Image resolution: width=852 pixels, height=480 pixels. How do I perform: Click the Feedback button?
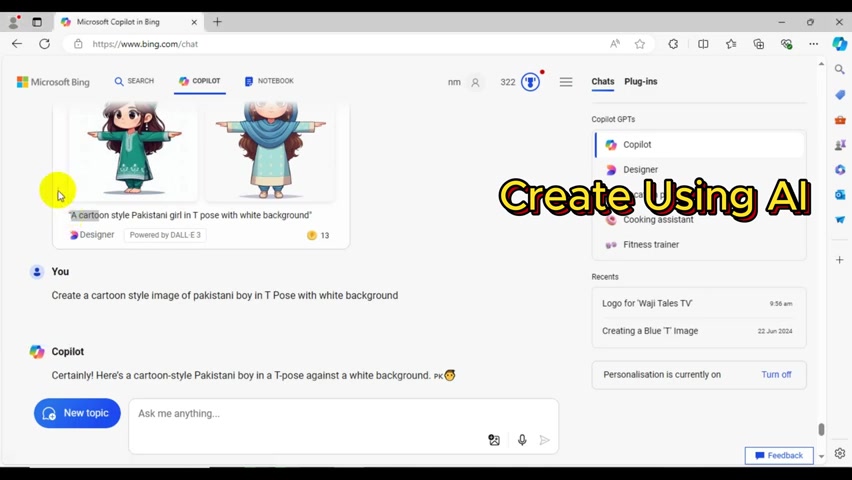click(779, 456)
